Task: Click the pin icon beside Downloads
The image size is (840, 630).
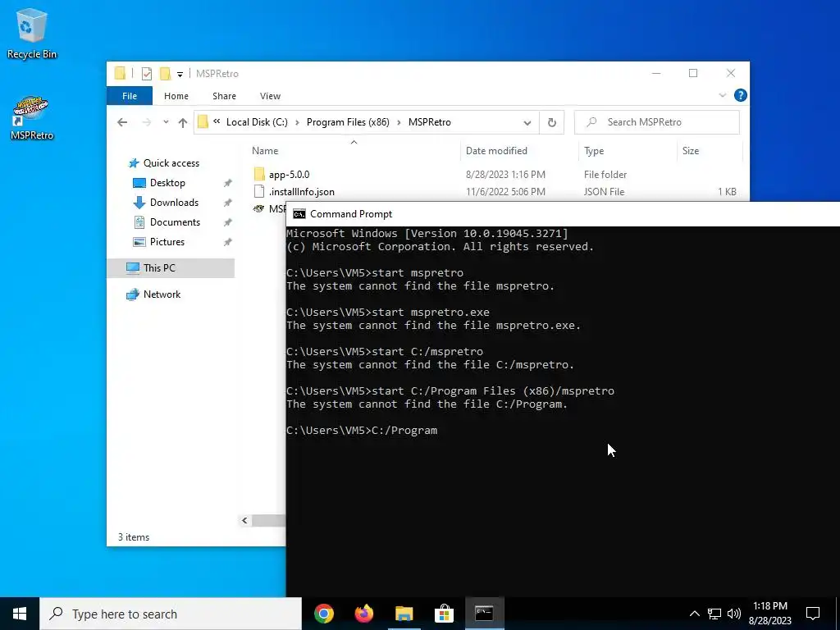Action: (x=228, y=203)
